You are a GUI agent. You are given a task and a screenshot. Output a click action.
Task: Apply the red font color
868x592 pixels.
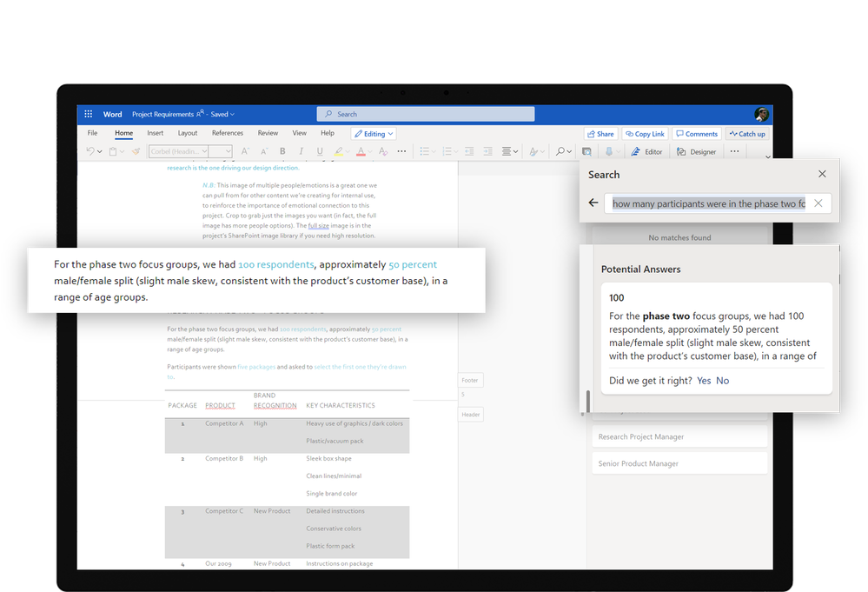(361, 151)
